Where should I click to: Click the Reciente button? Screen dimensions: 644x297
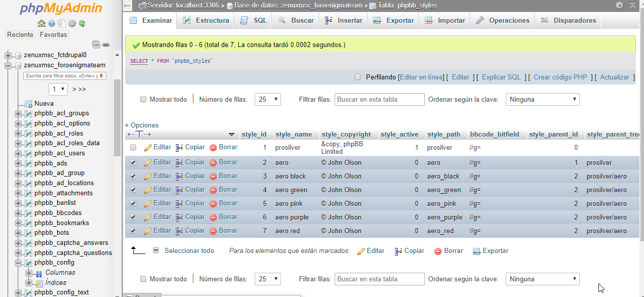pos(20,35)
